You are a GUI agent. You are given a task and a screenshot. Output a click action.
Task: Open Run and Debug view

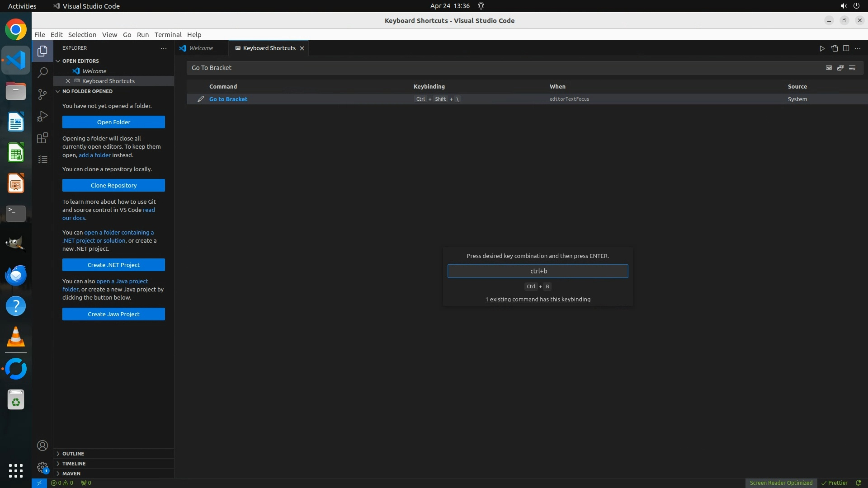click(42, 116)
